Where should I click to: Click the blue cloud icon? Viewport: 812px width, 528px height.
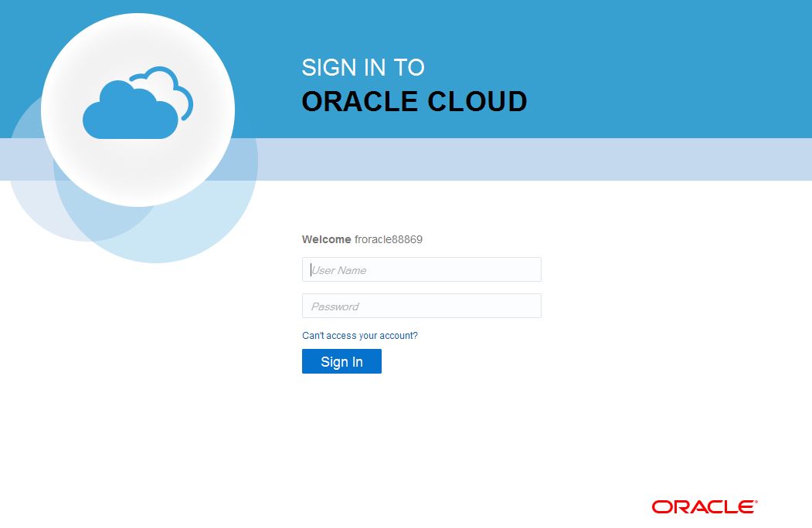(x=138, y=103)
